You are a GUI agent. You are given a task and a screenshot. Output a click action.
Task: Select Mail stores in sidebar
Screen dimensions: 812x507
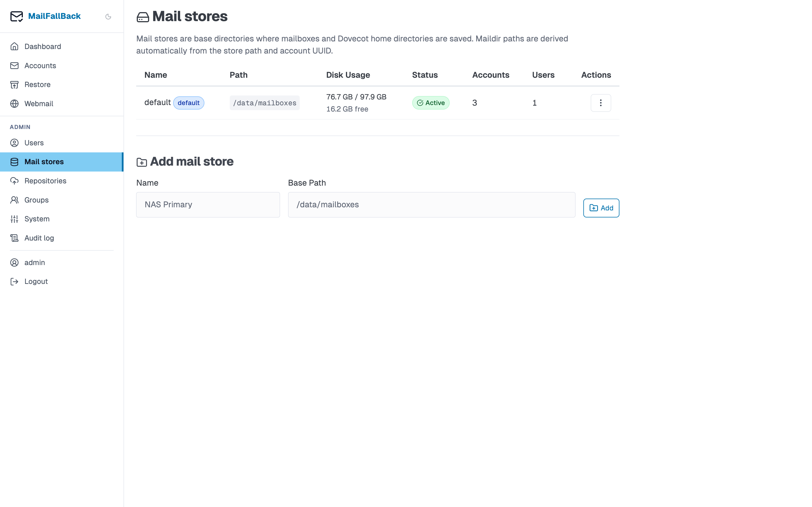62,162
